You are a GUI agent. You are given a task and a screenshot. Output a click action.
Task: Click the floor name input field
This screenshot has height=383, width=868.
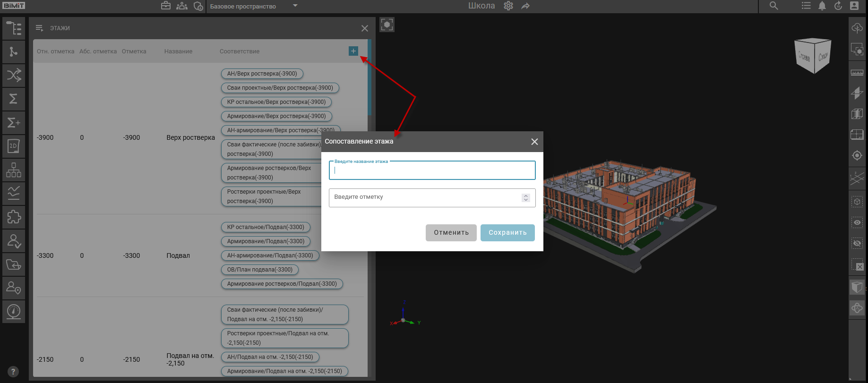(x=432, y=171)
